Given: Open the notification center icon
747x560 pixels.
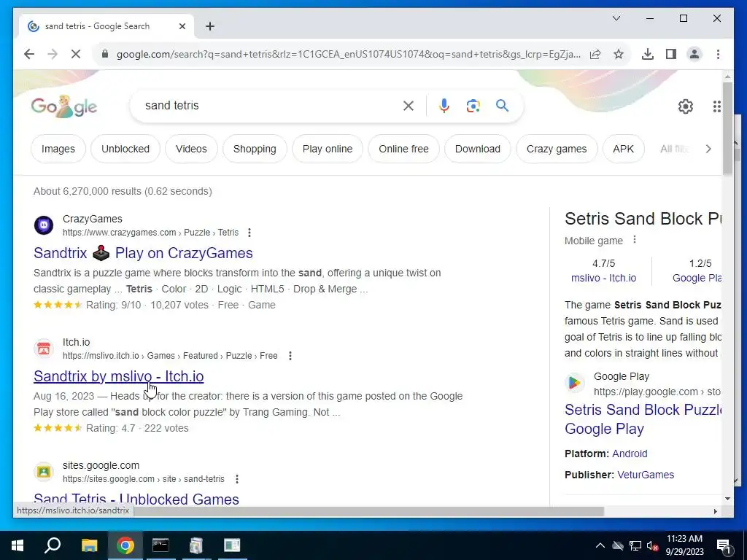Looking at the screenshot, I should [724, 545].
